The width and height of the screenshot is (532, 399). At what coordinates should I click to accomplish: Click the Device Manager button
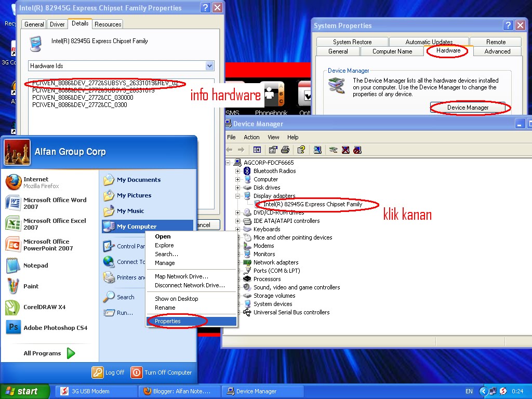click(x=468, y=107)
